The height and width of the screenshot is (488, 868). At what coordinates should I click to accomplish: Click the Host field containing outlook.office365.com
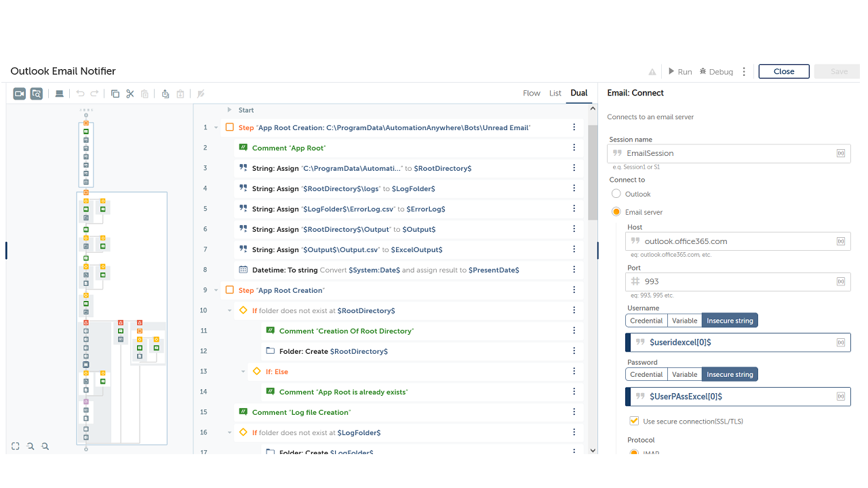click(736, 241)
